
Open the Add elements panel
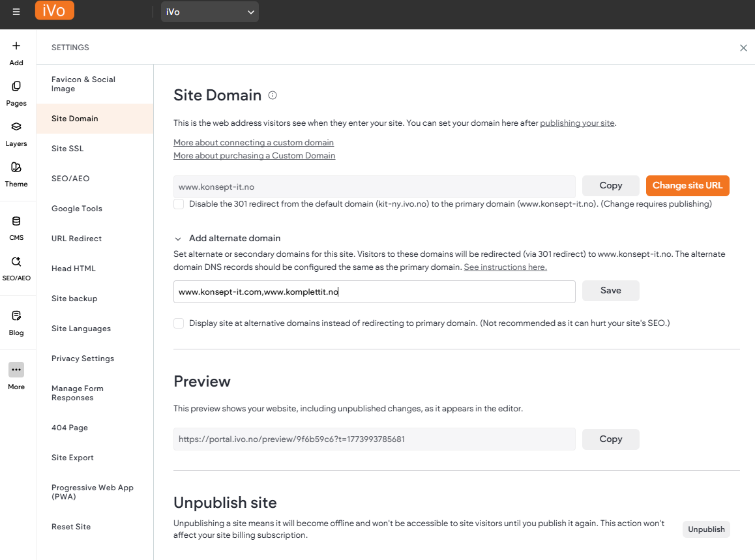pyautogui.click(x=16, y=46)
